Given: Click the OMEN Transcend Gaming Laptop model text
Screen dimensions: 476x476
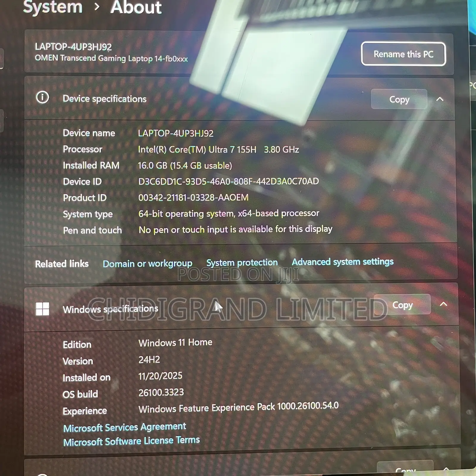Looking at the screenshot, I should coord(111,58).
